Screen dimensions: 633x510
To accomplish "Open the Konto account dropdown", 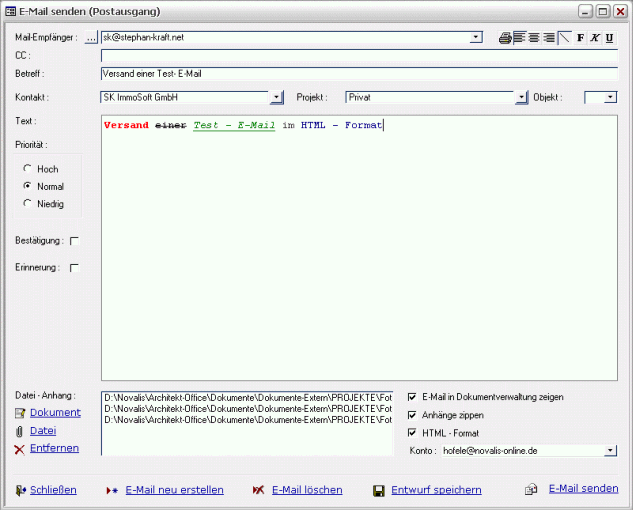I will tap(610, 451).
